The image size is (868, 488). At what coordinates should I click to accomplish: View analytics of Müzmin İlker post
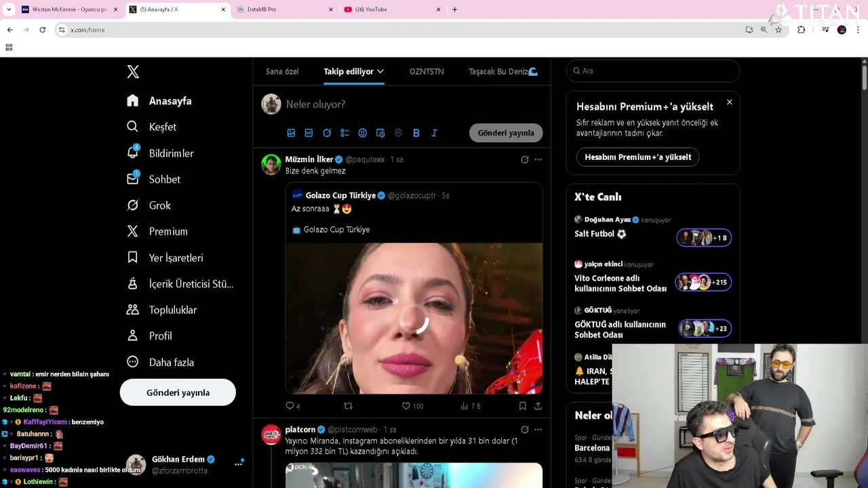[470, 406]
